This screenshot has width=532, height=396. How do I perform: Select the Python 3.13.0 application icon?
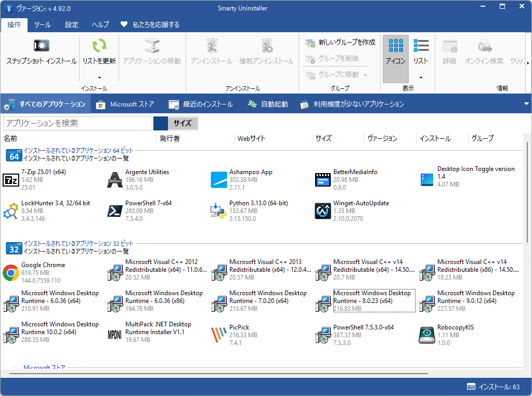[218, 211]
